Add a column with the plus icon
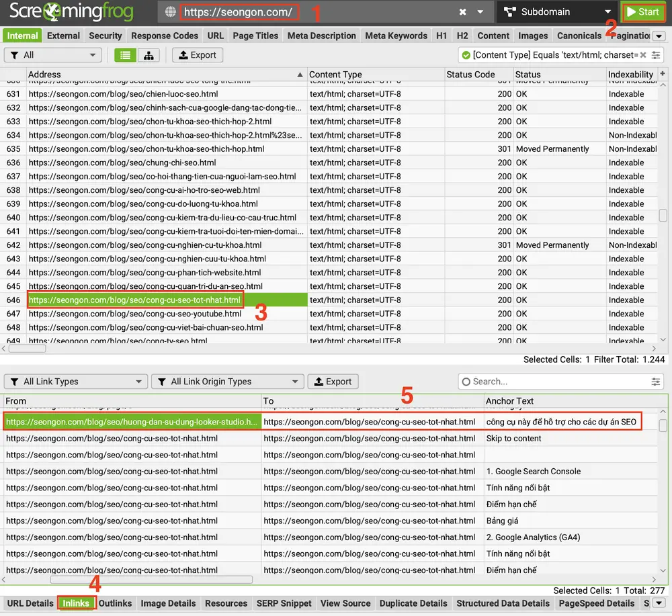 [x=663, y=74]
